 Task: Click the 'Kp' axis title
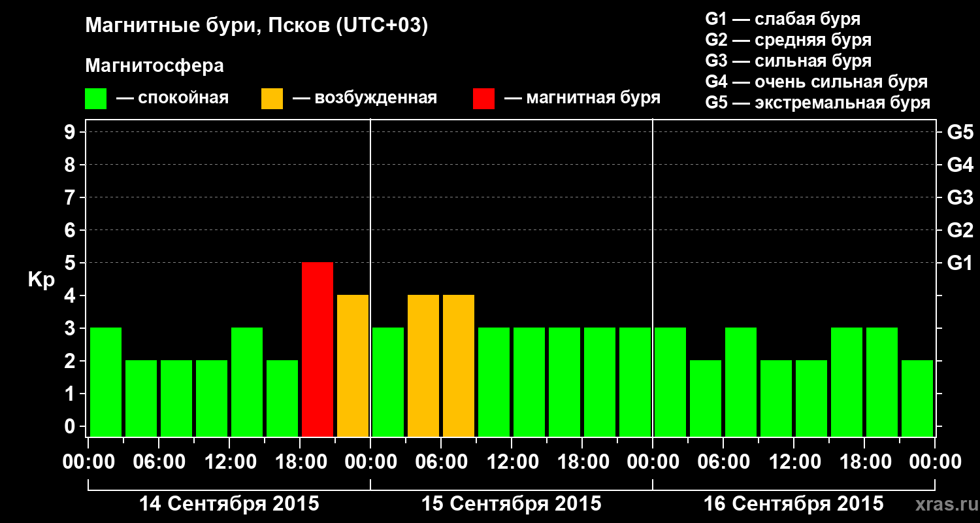pos(41,280)
